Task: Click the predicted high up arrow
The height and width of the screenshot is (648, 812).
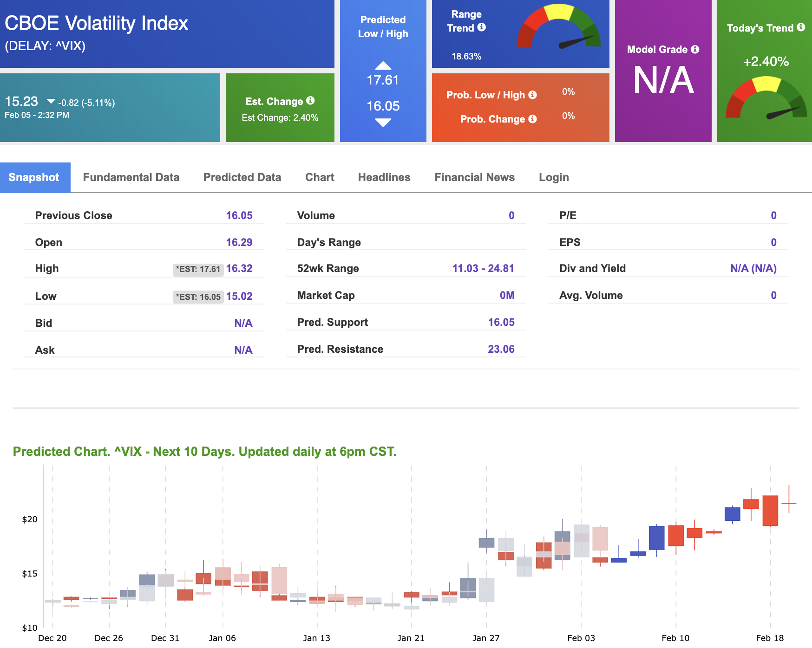Action: [x=383, y=65]
